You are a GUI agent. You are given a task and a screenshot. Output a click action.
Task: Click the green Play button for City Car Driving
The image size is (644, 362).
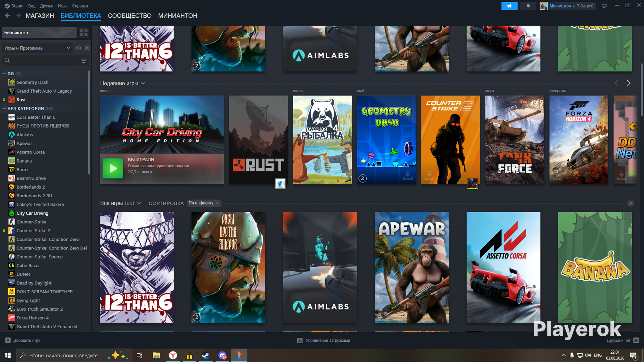point(113,168)
